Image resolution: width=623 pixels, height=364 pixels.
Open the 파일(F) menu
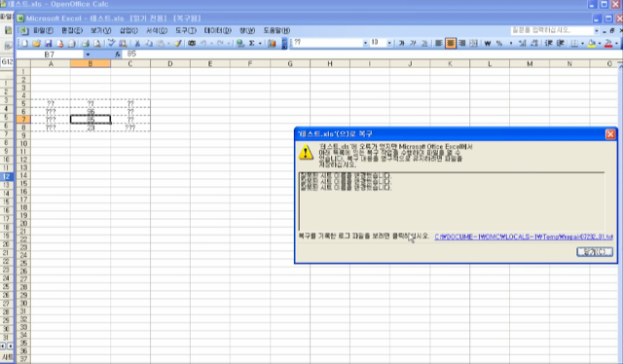[43, 30]
